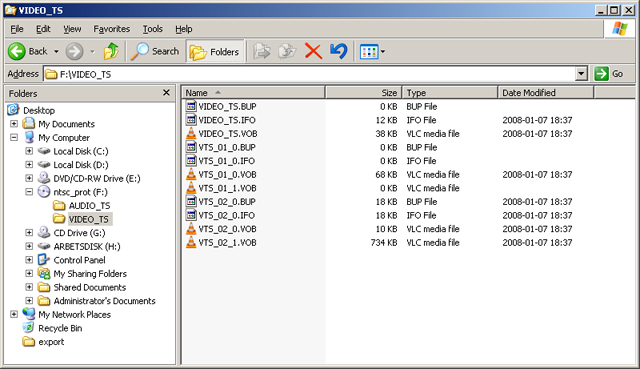640x369 pixels.
Task: Click the F:\VIDEO_TS address field
Action: (x=310, y=74)
